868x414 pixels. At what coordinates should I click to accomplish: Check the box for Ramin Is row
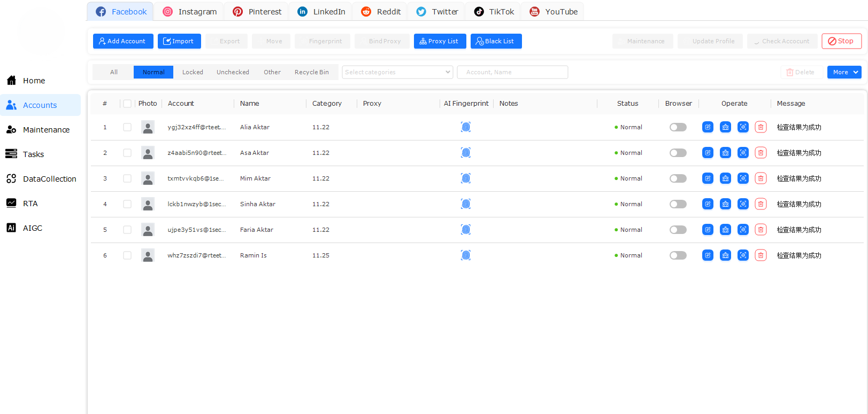coord(127,255)
